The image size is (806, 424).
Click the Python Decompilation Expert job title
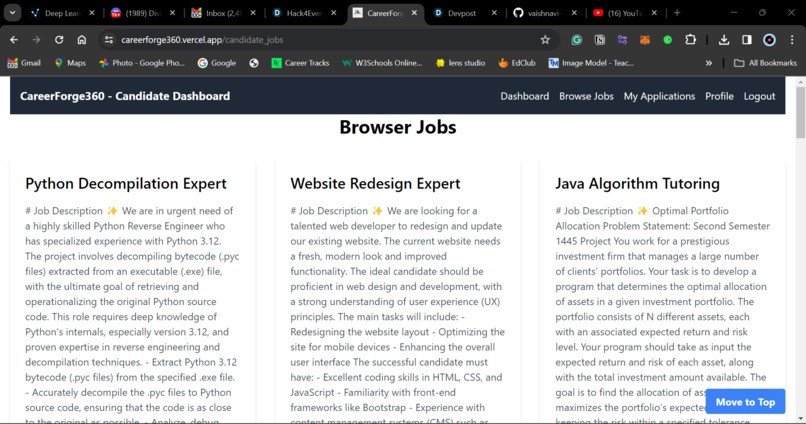pyautogui.click(x=126, y=183)
